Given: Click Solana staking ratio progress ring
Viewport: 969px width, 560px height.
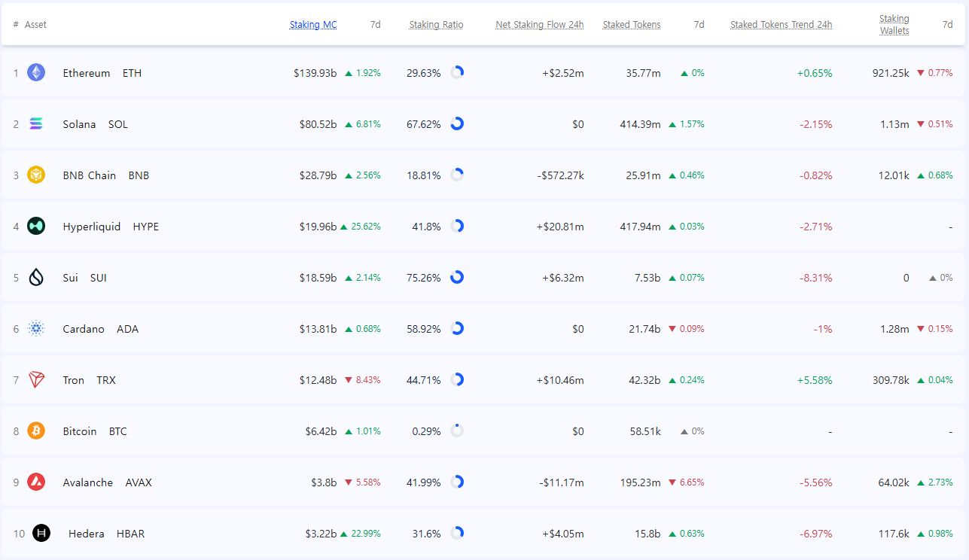Looking at the screenshot, I should click(457, 124).
